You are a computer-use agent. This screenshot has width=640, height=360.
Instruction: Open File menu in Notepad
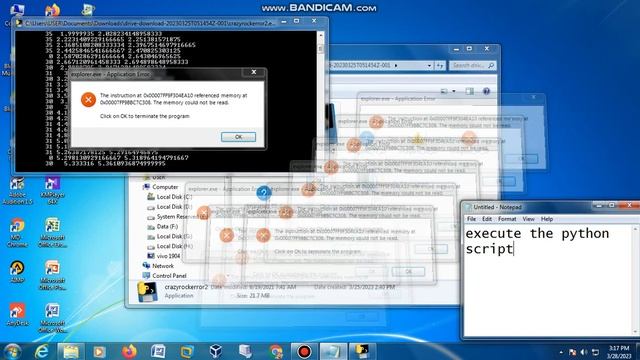pos(471,219)
